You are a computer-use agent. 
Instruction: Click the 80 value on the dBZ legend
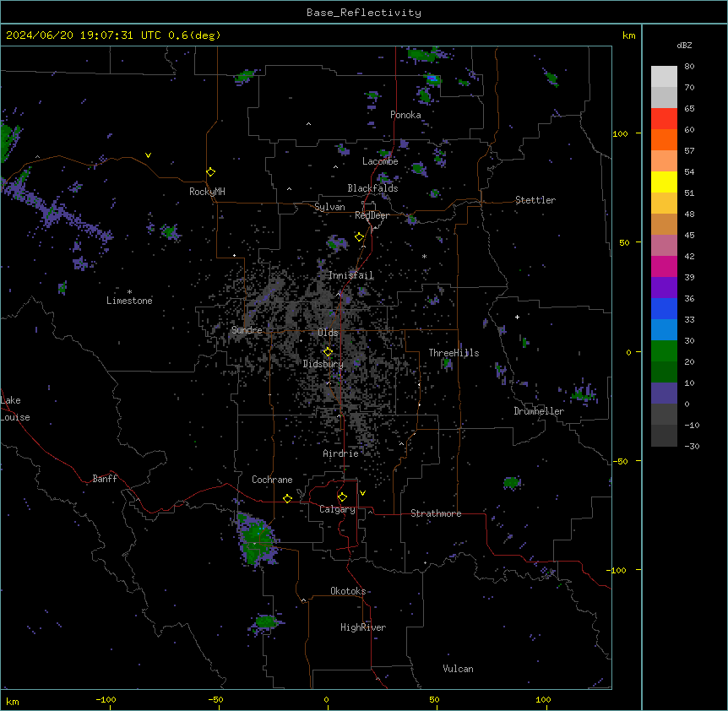689,67
